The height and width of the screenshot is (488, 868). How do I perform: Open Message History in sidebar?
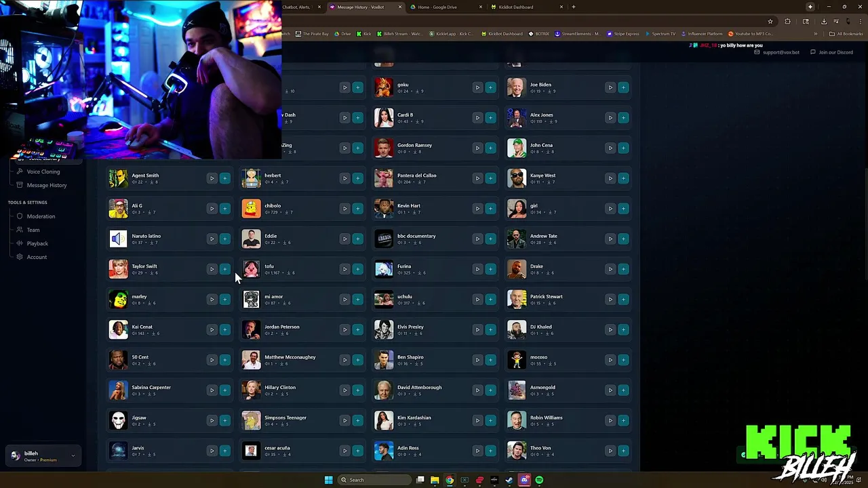pos(46,185)
